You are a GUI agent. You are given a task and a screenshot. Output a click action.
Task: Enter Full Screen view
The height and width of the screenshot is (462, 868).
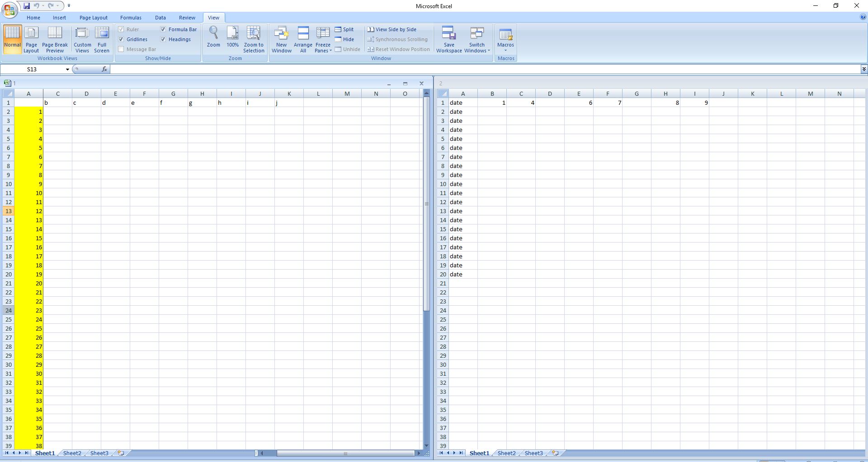tap(102, 39)
